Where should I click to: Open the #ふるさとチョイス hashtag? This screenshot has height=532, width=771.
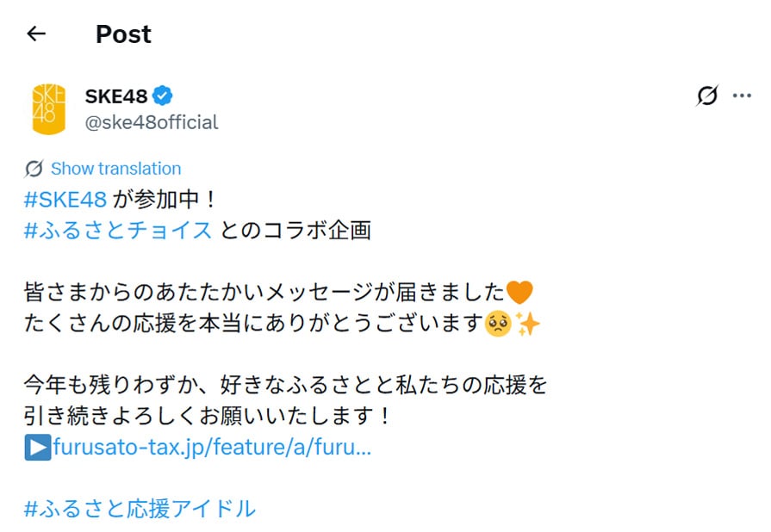tap(118, 231)
